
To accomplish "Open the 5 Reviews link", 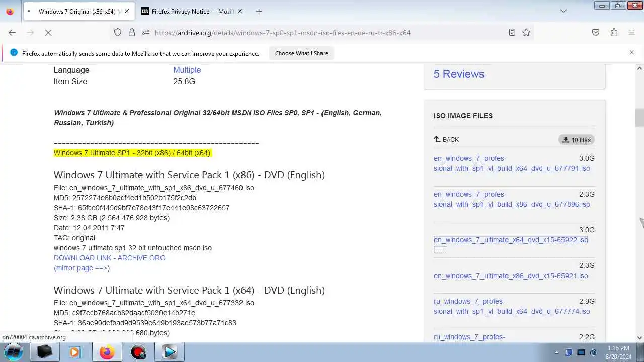I will pos(459,74).
